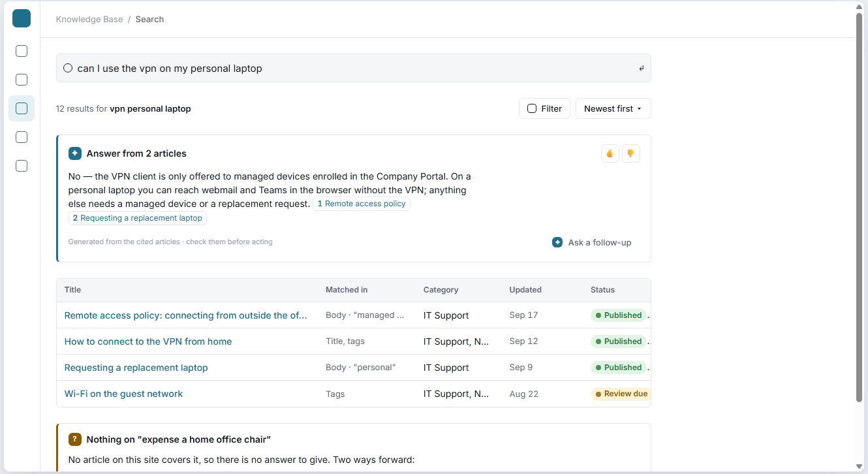Click the Category column header
Image resolution: width=868 pixels, height=474 pixels.
coord(441,290)
